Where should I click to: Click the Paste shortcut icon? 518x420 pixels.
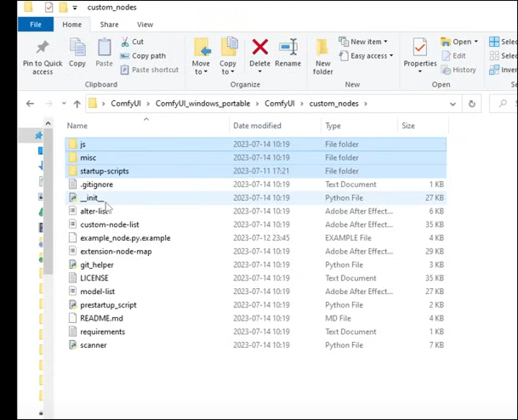125,70
